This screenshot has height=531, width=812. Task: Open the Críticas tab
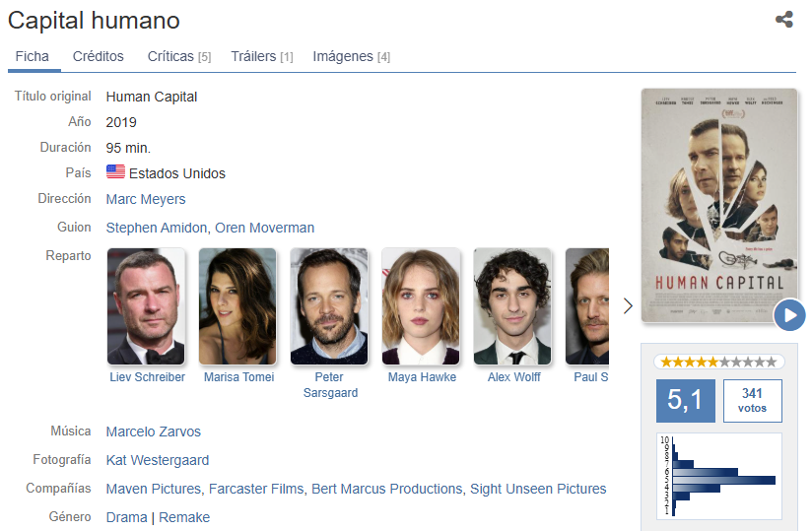click(x=179, y=56)
